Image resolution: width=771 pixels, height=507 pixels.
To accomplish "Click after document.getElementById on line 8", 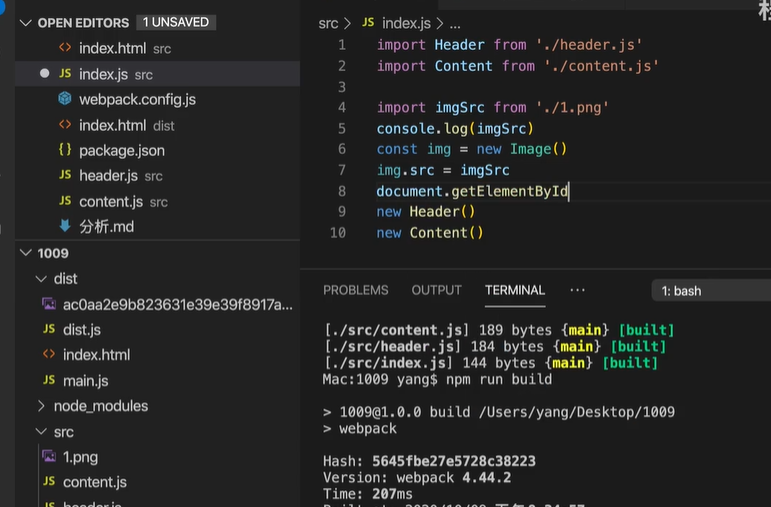I will (569, 191).
